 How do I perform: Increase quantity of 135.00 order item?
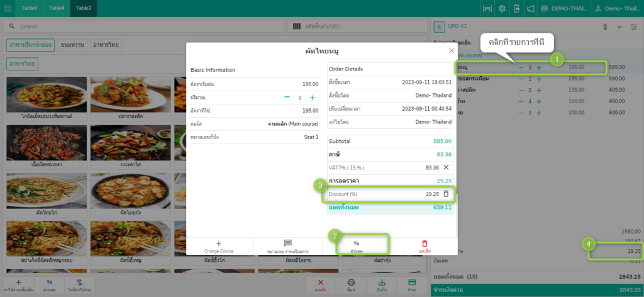click(539, 90)
